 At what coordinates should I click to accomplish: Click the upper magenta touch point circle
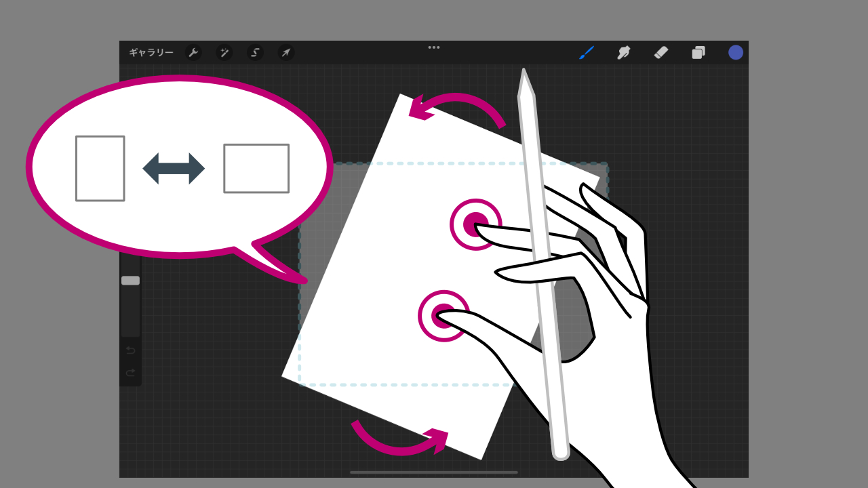[x=474, y=224]
